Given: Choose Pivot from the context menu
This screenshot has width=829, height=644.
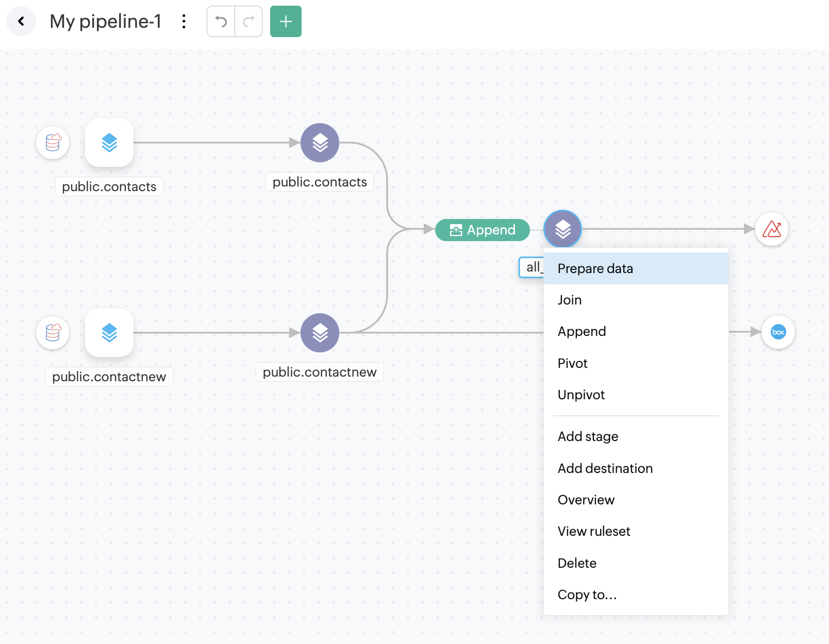Looking at the screenshot, I should (x=573, y=363).
